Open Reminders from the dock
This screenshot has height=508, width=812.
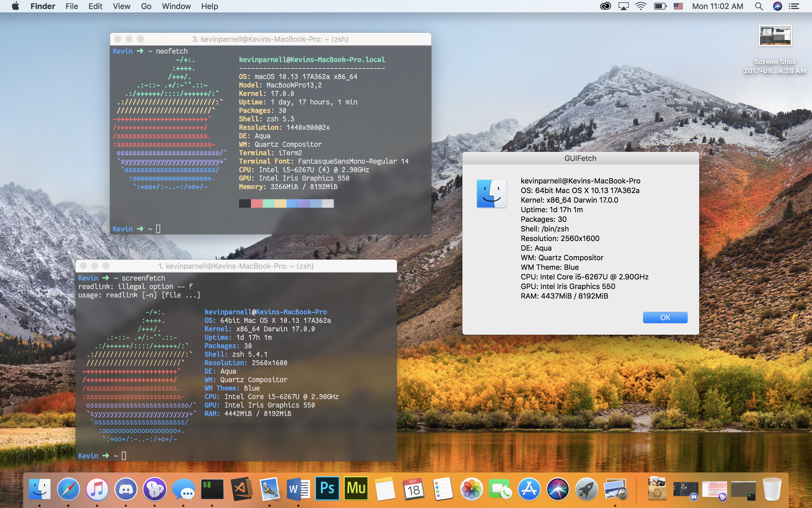[x=442, y=489]
